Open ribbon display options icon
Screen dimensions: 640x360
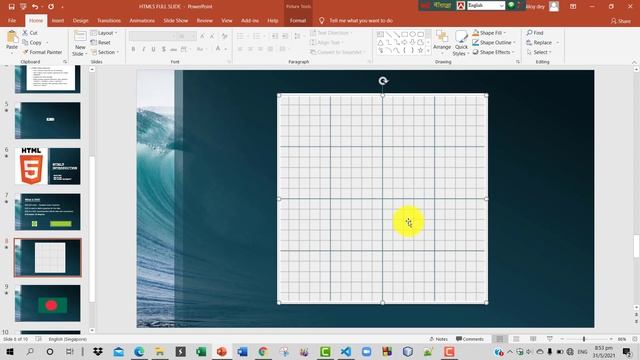[573, 7]
